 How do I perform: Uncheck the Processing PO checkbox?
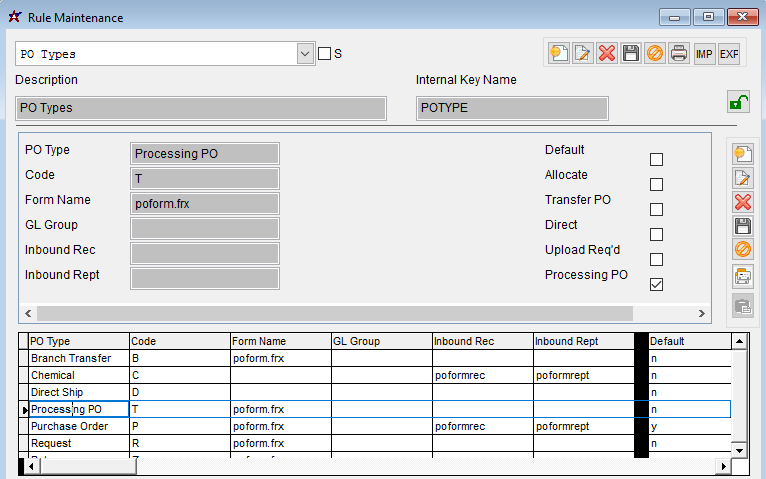[656, 284]
